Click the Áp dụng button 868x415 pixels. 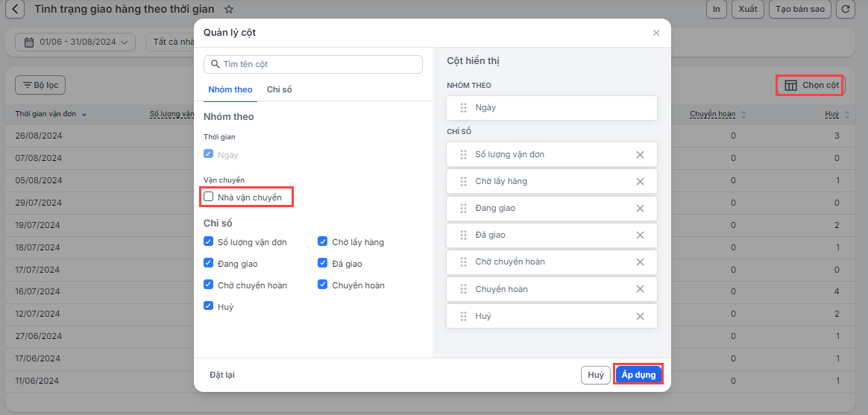638,375
